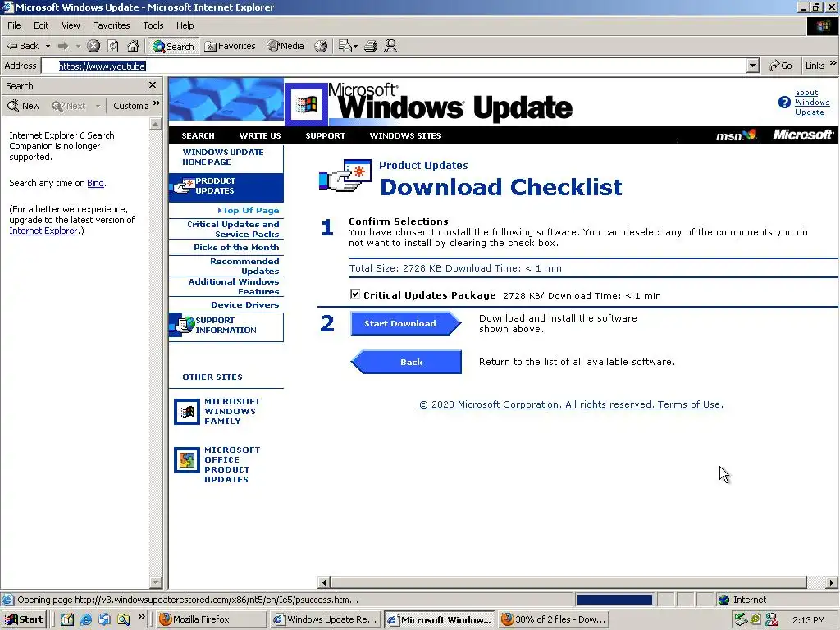The image size is (840, 630).
Task: Click the Microsoft logo in the navigation bar
Action: pyautogui.click(x=802, y=135)
